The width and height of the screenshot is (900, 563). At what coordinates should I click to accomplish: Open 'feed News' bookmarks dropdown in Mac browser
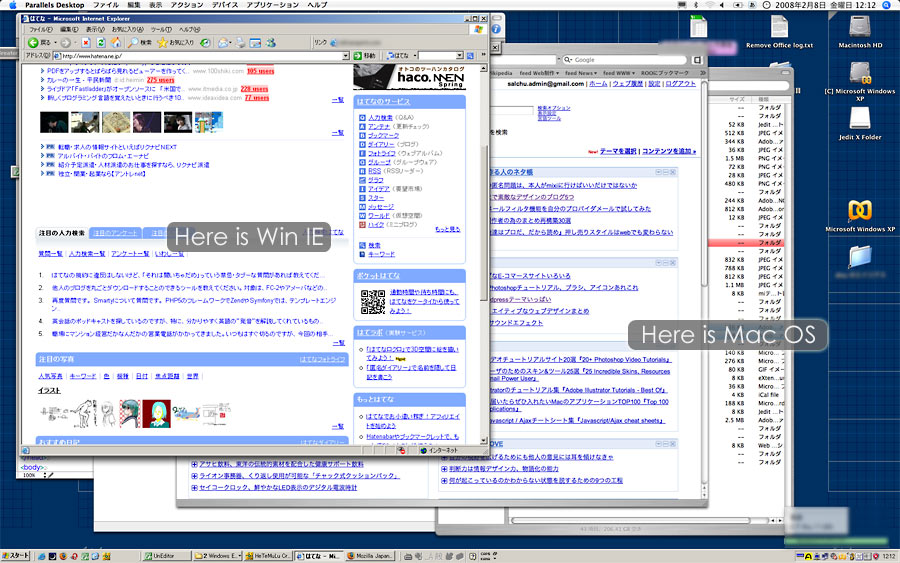click(581, 73)
